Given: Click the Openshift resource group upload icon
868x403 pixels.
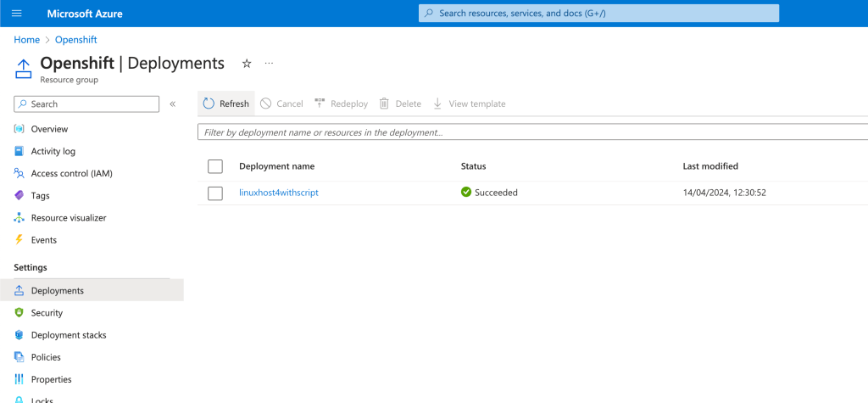Looking at the screenshot, I should click(23, 70).
